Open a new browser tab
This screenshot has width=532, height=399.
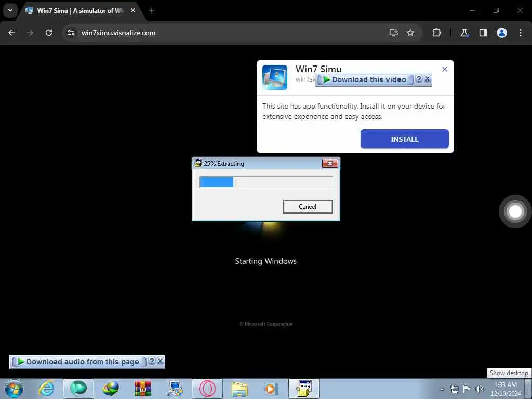152,10
